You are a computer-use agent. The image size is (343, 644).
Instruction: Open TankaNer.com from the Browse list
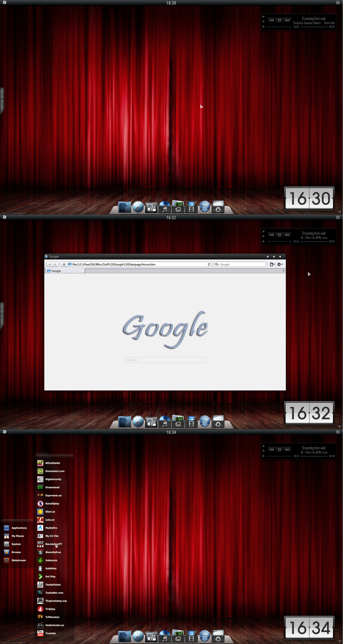click(50, 593)
